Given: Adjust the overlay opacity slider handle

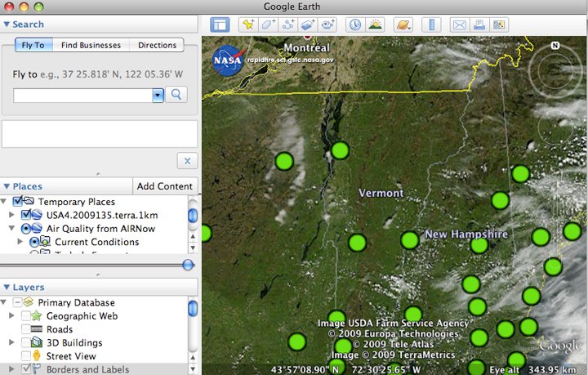Looking at the screenshot, I should [188, 265].
